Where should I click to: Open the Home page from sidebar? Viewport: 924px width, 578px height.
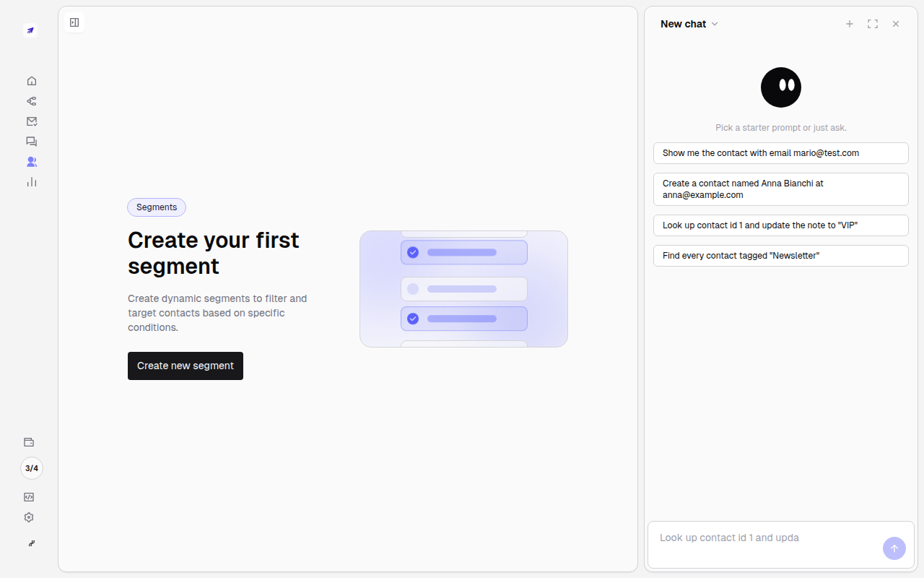pos(31,81)
